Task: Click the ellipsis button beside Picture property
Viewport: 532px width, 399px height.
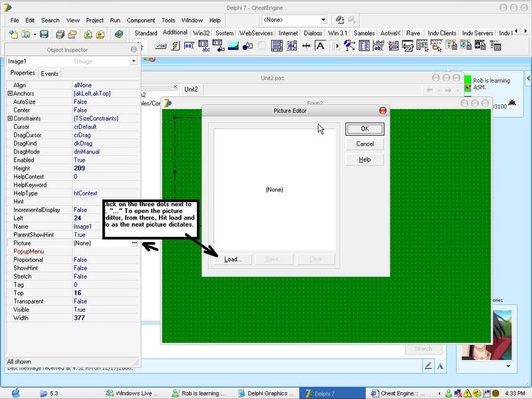Action: click(134, 243)
